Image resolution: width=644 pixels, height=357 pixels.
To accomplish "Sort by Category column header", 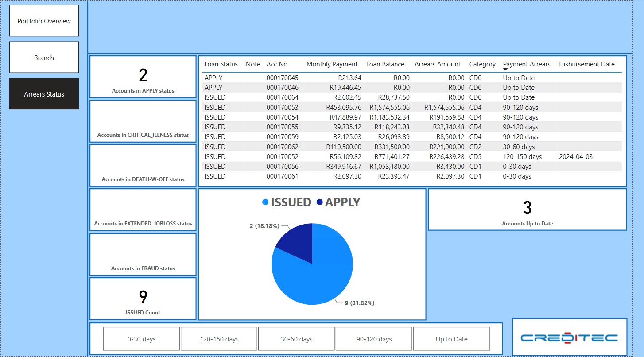I will point(482,64).
